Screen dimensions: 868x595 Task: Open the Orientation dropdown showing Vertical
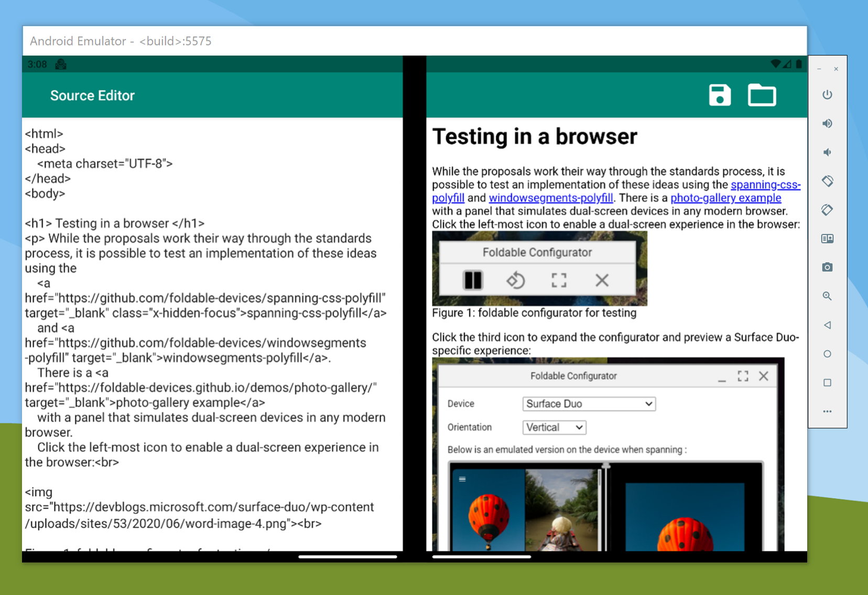(554, 427)
